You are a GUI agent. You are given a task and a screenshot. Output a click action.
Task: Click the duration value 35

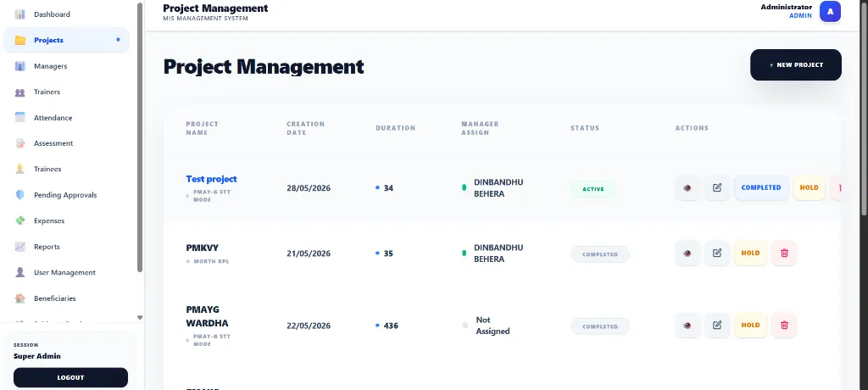pyautogui.click(x=388, y=253)
